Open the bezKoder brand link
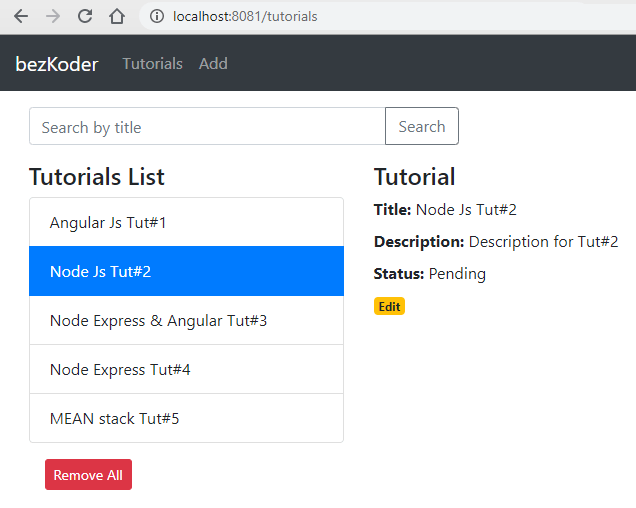 coord(57,64)
